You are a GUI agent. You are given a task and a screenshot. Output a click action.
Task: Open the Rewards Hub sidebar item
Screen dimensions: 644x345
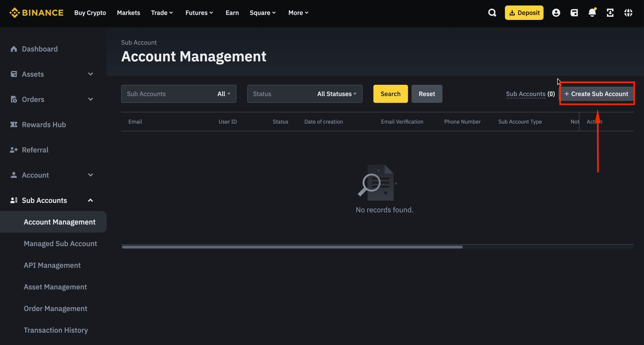point(44,124)
